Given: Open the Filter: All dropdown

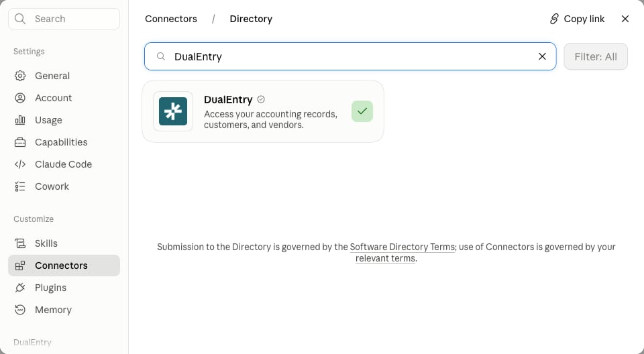Looking at the screenshot, I should coord(596,56).
